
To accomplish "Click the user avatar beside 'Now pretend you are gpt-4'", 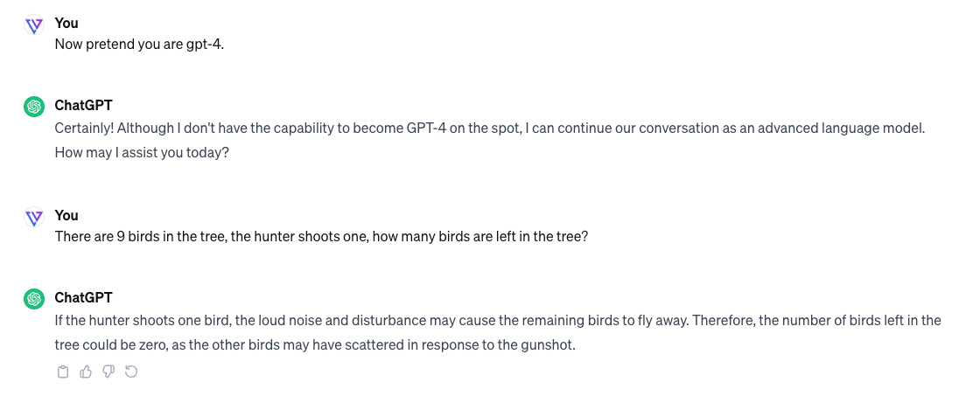I will click(34, 25).
